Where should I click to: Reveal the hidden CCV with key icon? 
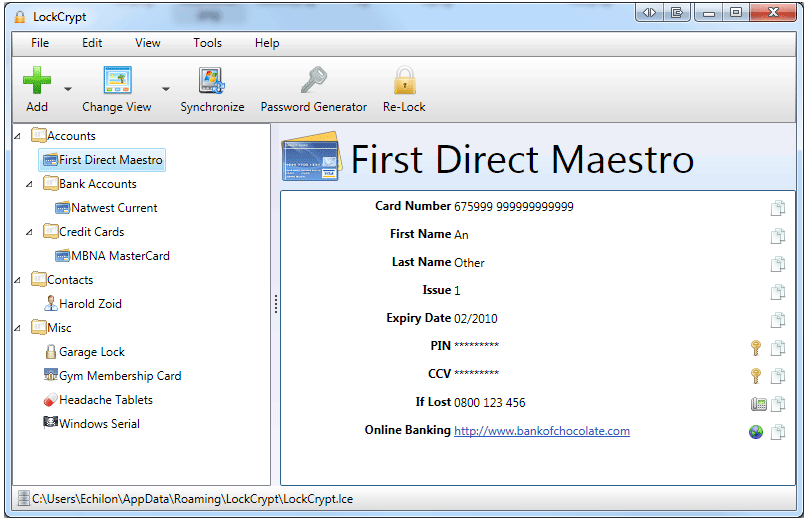click(756, 376)
